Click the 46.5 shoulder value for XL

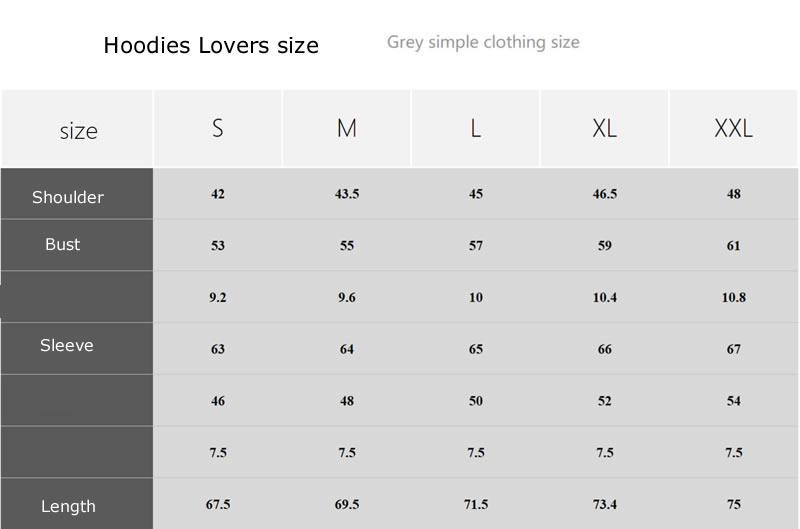point(604,194)
